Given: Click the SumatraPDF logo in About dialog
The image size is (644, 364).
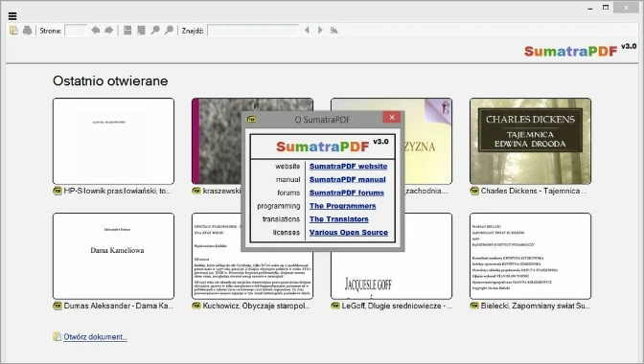Looking at the screenshot, I should [x=323, y=147].
